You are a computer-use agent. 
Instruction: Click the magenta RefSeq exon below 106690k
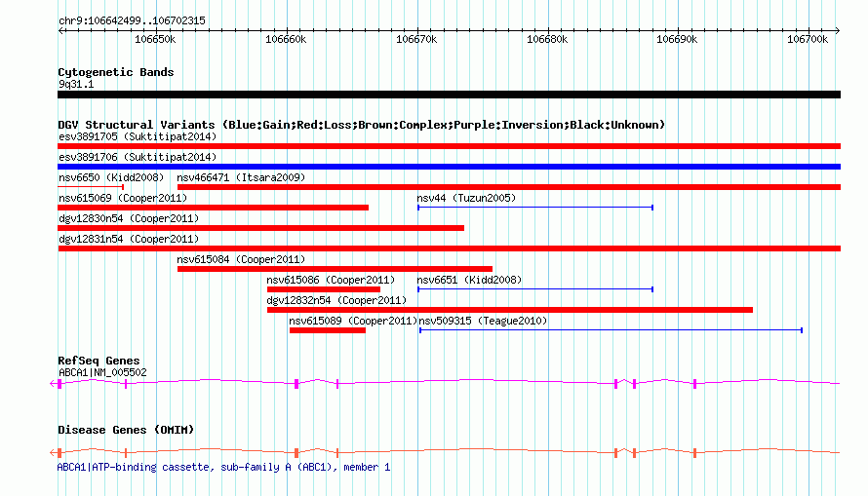coord(694,384)
